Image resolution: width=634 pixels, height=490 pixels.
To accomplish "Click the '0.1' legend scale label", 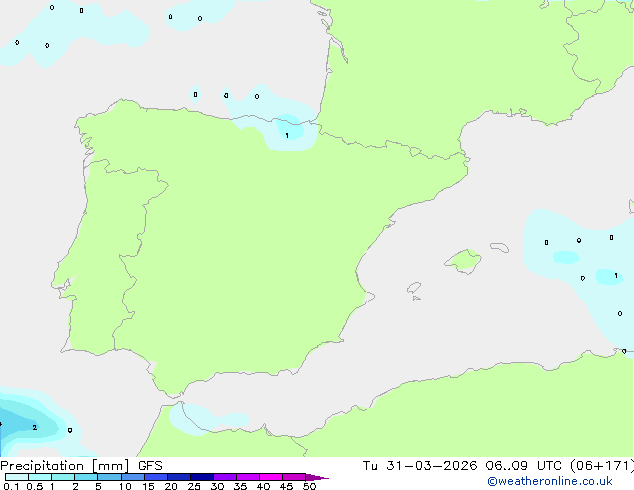I will (11, 486).
